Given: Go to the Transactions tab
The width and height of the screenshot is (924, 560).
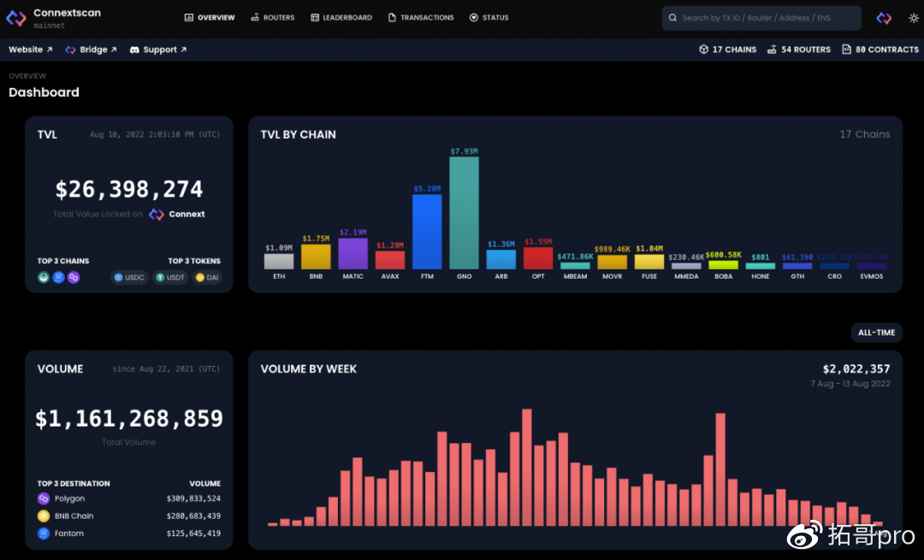Looking at the screenshot, I should (420, 18).
